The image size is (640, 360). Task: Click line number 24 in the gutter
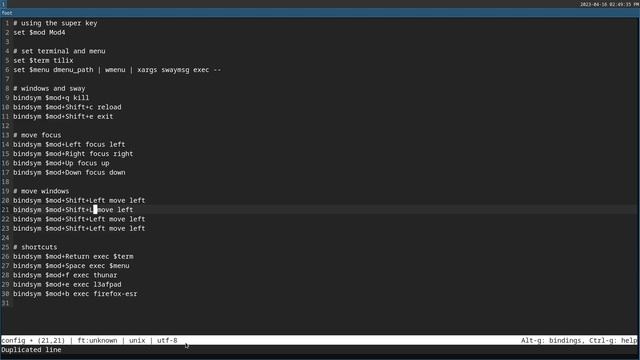[5, 238]
